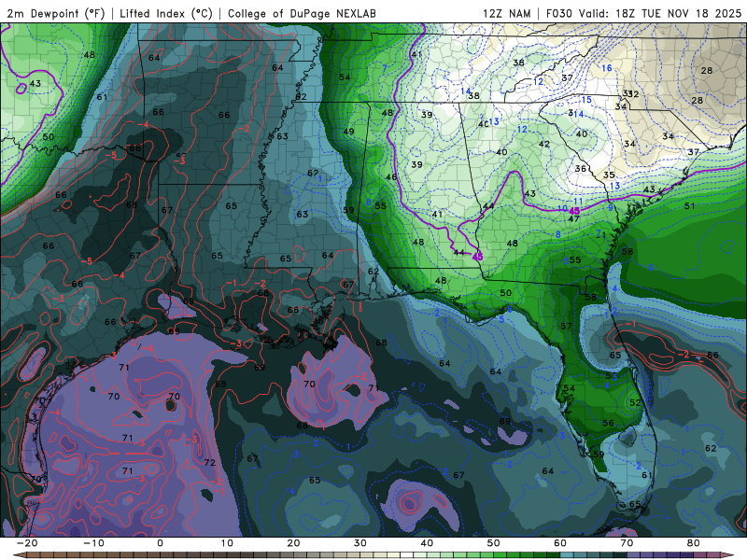Click the 57 dewpoint value in north Florida

(566, 326)
